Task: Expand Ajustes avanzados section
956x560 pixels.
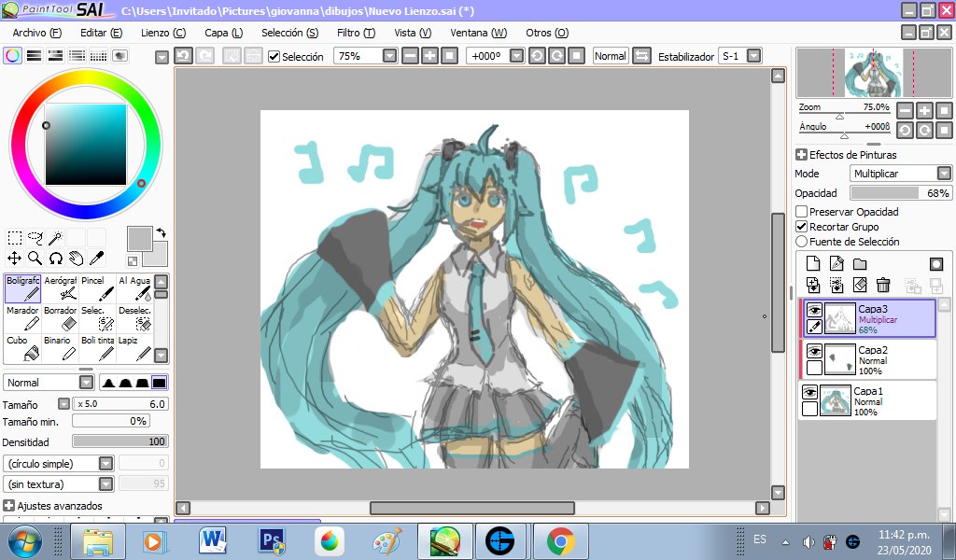Action: (8, 505)
